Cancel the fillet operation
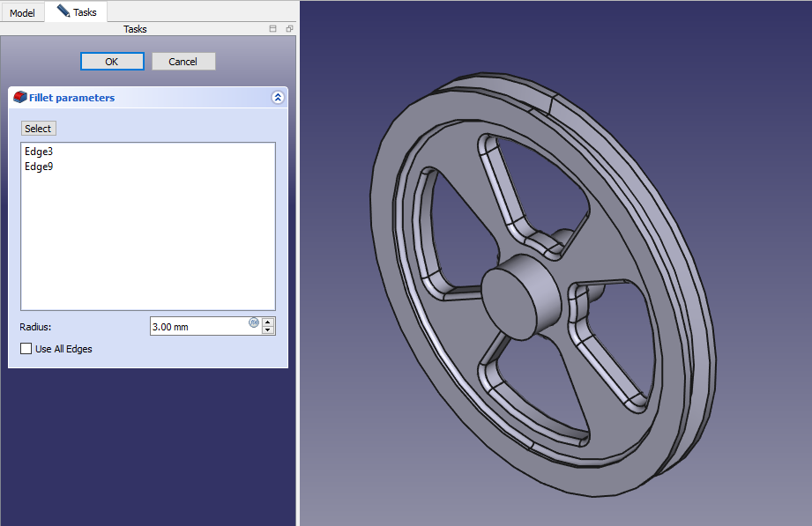Screen dimensions: 812x526 tap(183, 62)
